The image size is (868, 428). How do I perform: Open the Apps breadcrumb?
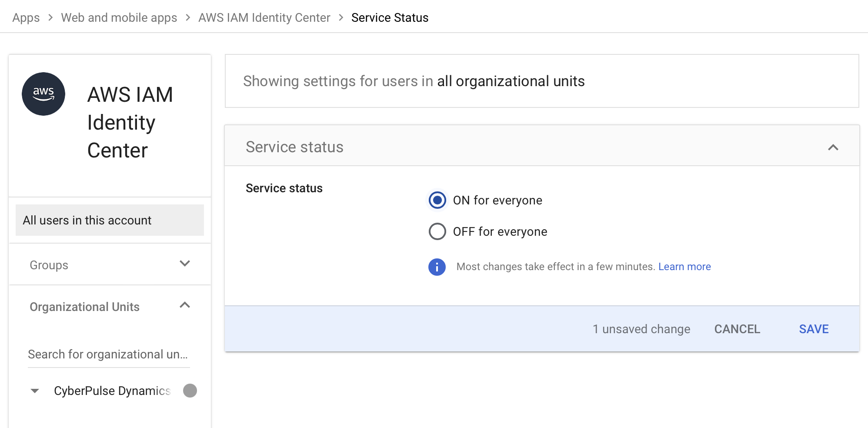point(26,17)
